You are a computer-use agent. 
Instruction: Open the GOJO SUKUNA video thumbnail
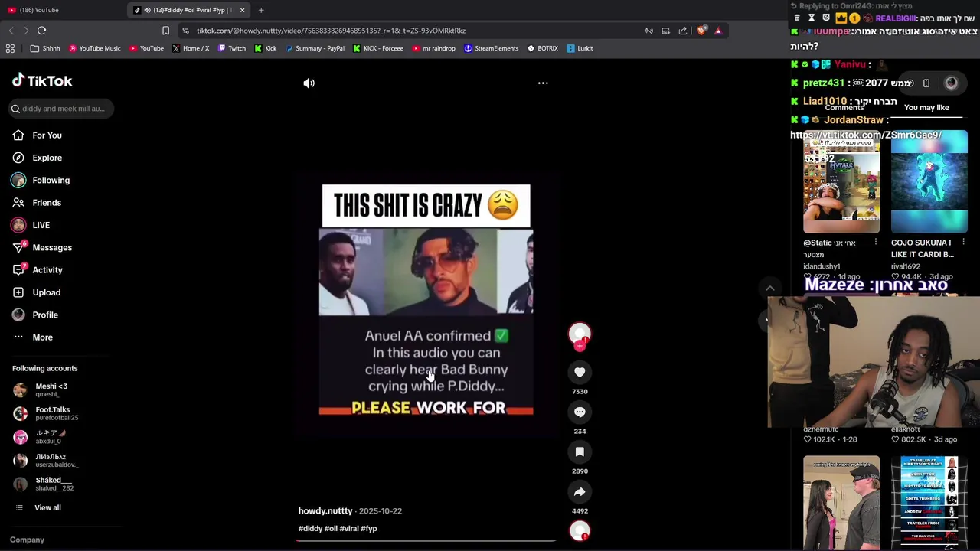point(929,181)
